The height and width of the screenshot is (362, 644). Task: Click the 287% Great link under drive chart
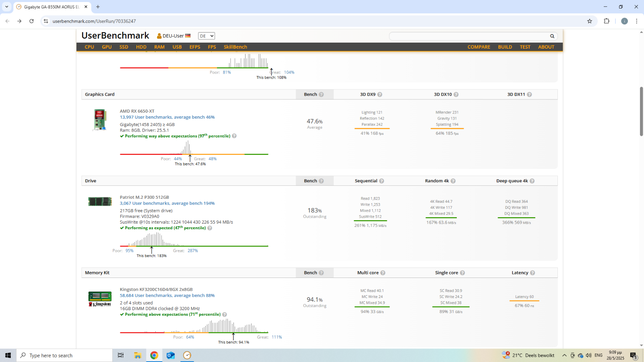tap(193, 251)
